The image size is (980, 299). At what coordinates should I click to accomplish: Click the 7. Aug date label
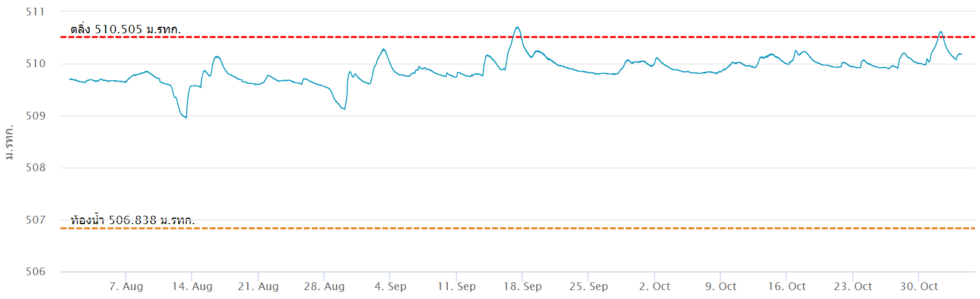point(126,287)
